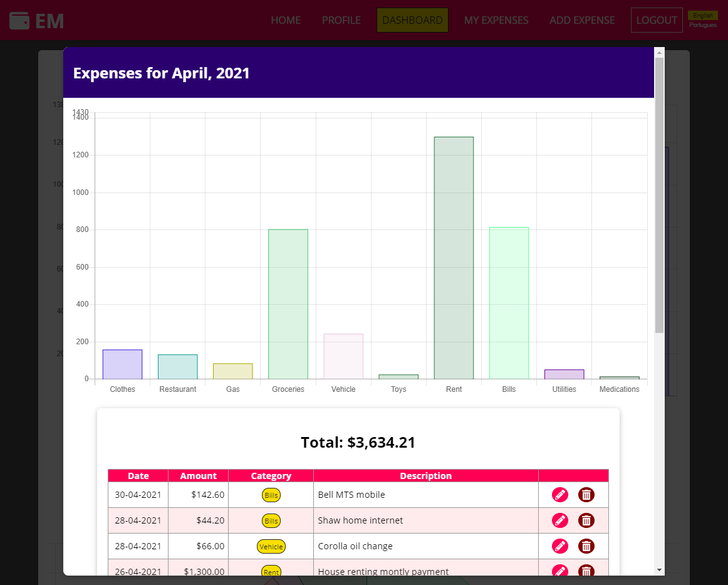
Task: Click the Utilities bar in chart
Action: pos(564,374)
